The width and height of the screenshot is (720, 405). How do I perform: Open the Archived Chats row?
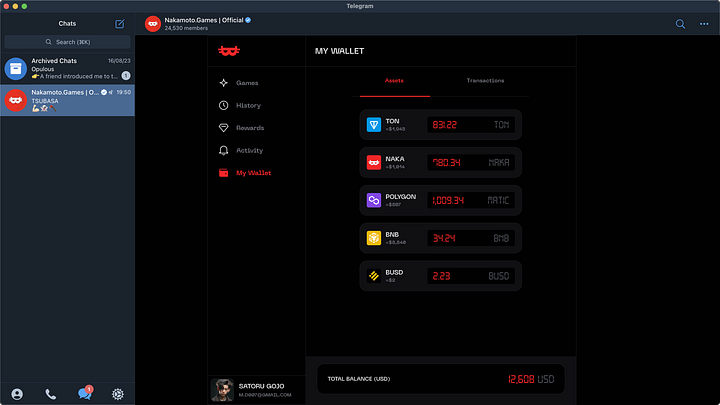coord(68,68)
